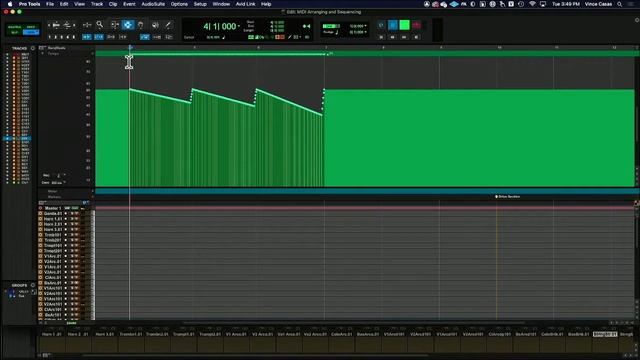This screenshot has width=640, height=360.
Task: Click the orange icon beside Horn 3.01
Action: pyautogui.click(x=40, y=229)
